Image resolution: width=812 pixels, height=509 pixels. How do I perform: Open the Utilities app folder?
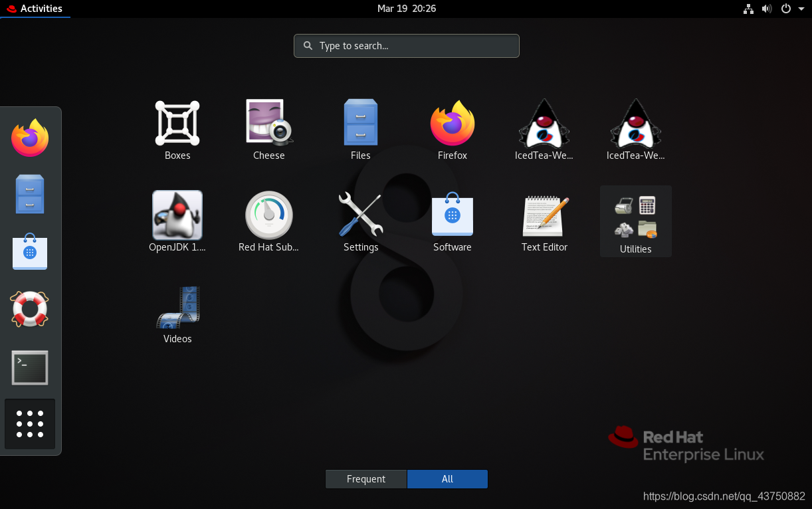[636, 221]
